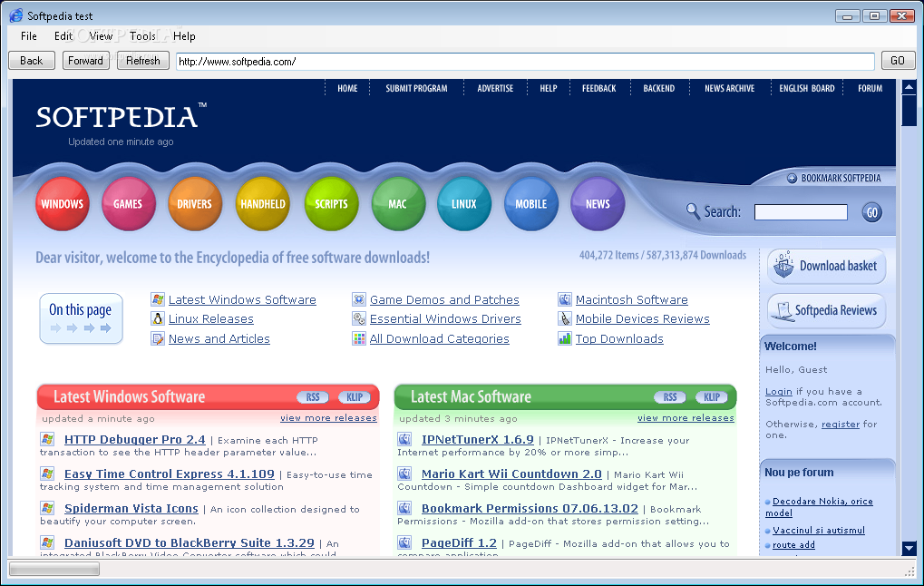Viewport: 924px width, 586px height.
Task: Click the vertical scrollbar down arrow
Action: click(909, 548)
